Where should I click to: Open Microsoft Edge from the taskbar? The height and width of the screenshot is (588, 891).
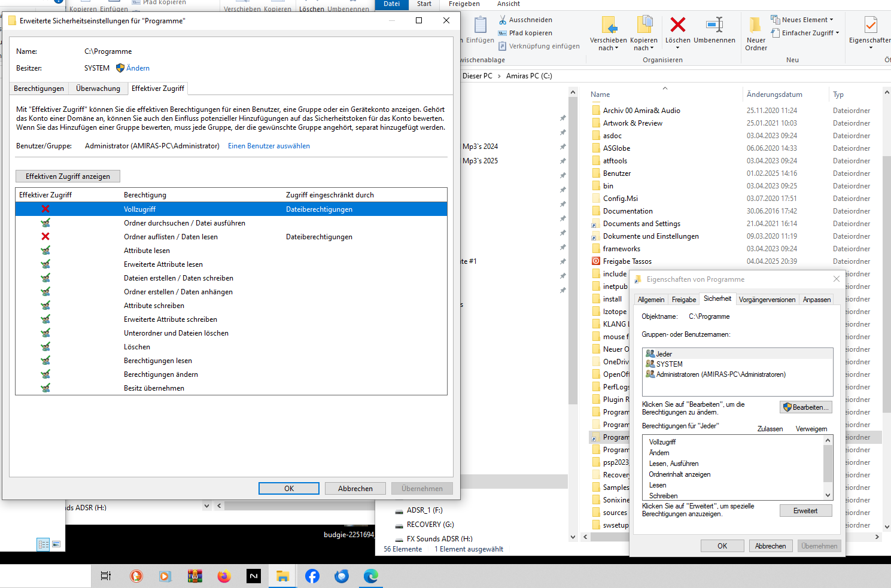coord(371,576)
